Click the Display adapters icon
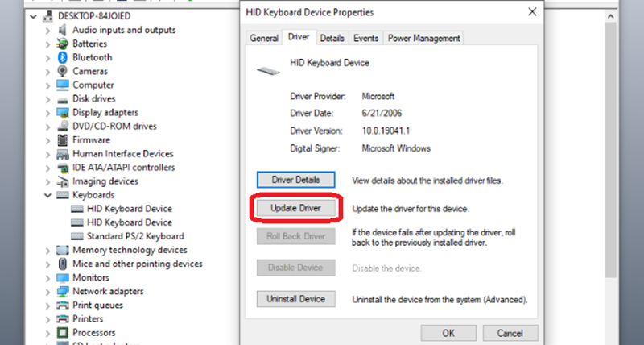 pos(62,112)
